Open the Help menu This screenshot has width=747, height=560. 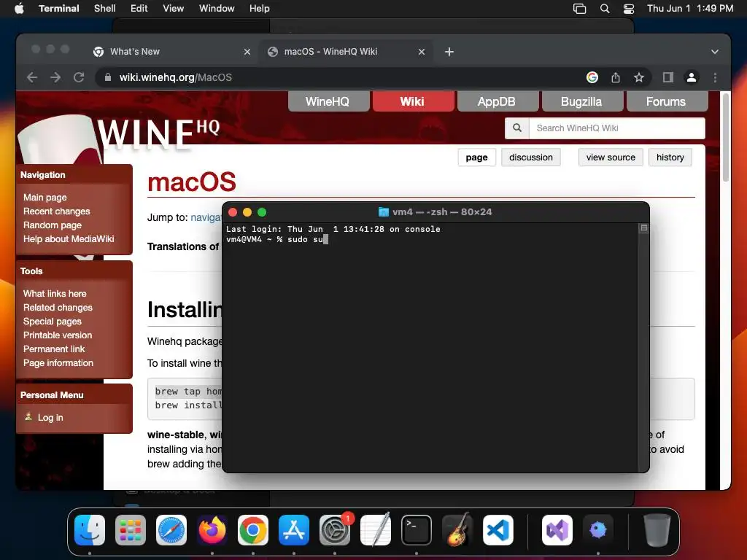click(x=260, y=9)
